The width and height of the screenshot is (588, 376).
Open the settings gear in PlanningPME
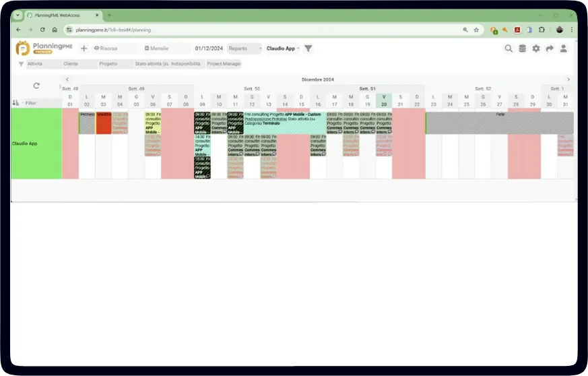536,49
